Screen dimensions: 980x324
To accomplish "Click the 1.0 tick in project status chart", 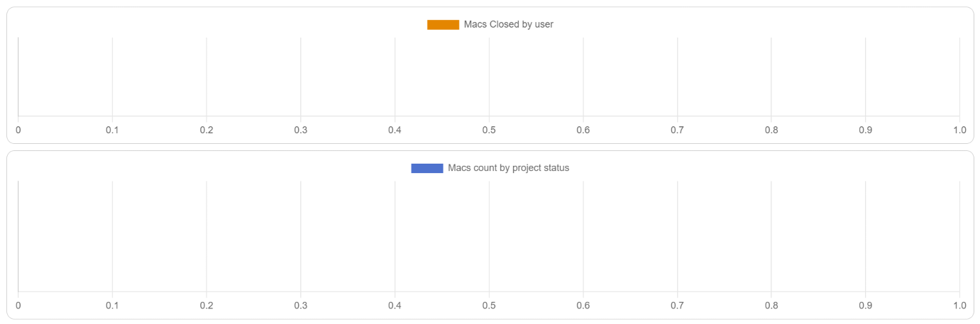I will tap(959, 306).
